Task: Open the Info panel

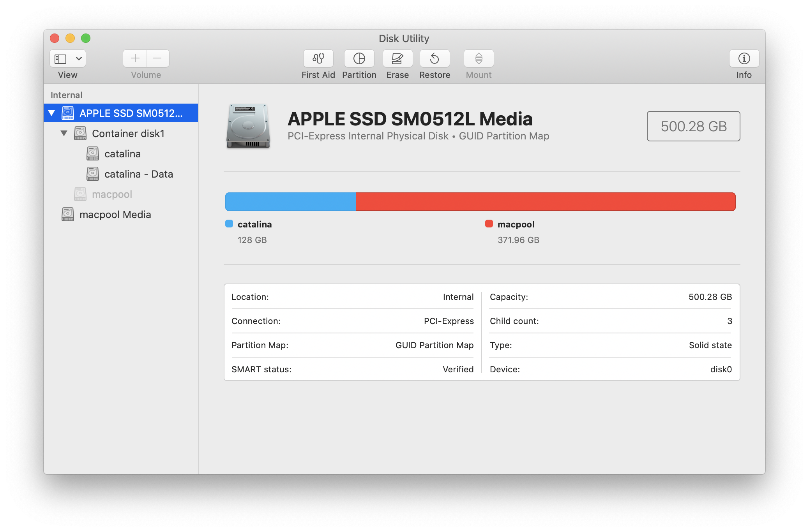Action: tap(744, 58)
